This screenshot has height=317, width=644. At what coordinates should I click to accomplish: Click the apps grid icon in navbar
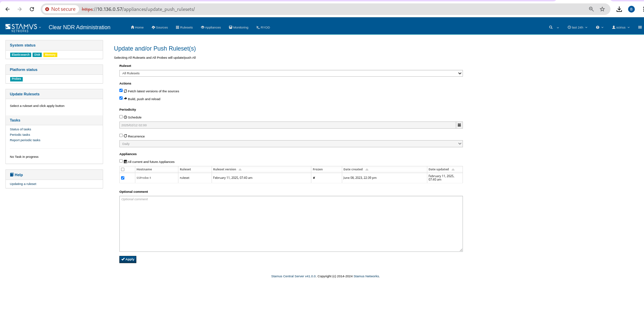point(640,27)
